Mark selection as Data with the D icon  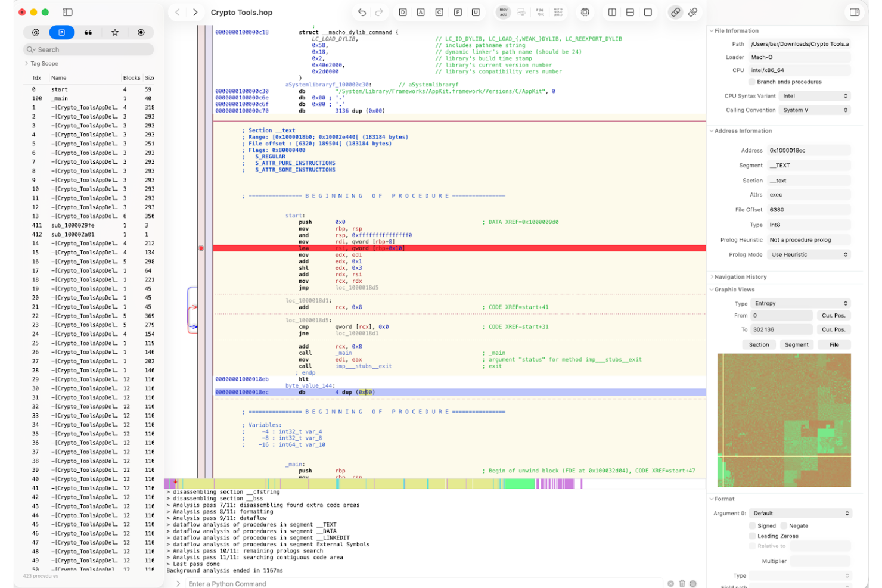tap(402, 12)
